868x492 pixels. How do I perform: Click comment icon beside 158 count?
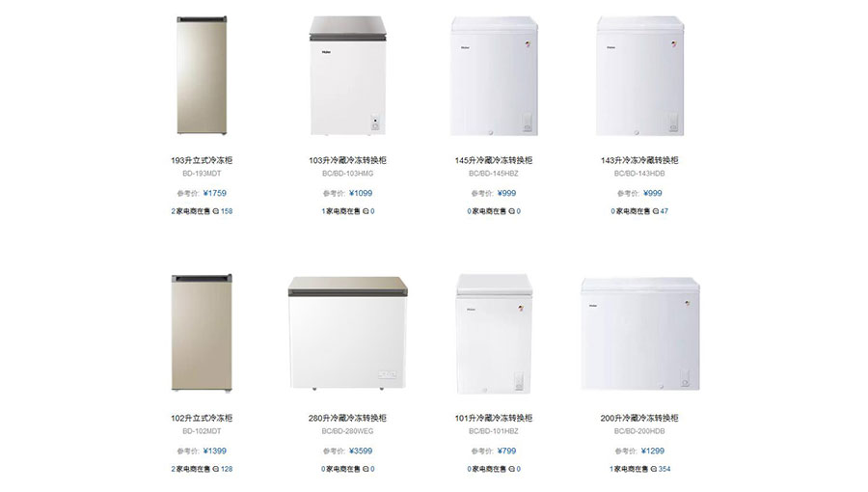click(x=216, y=211)
